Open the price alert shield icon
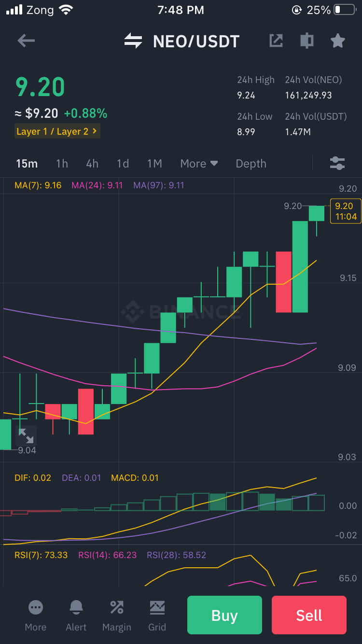The width and height of the screenshot is (362, 644). click(x=306, y=41)
